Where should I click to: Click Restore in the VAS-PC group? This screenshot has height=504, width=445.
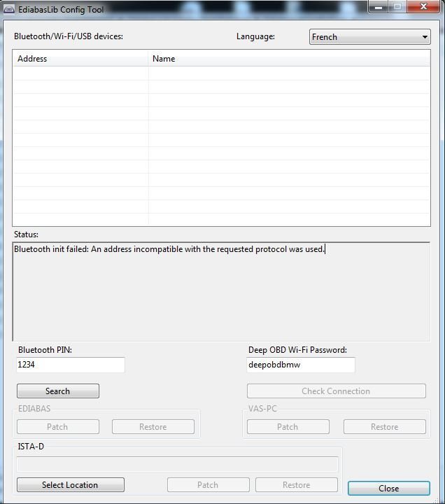pos(384,427)
